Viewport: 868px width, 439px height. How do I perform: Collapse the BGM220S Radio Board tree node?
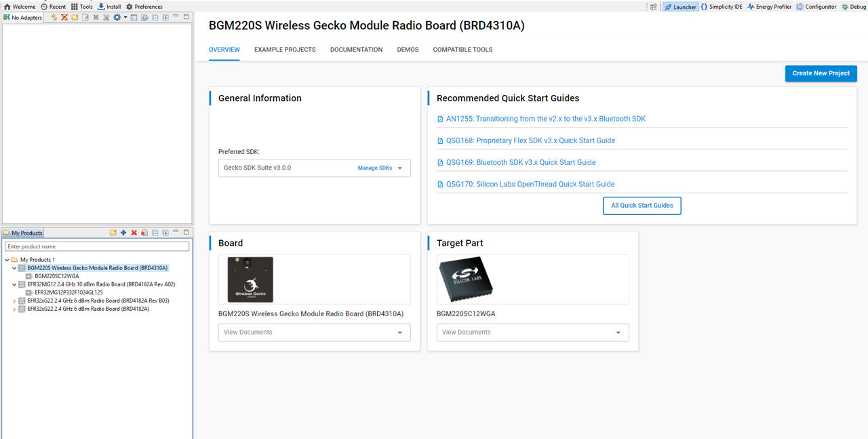pos(14,268)
